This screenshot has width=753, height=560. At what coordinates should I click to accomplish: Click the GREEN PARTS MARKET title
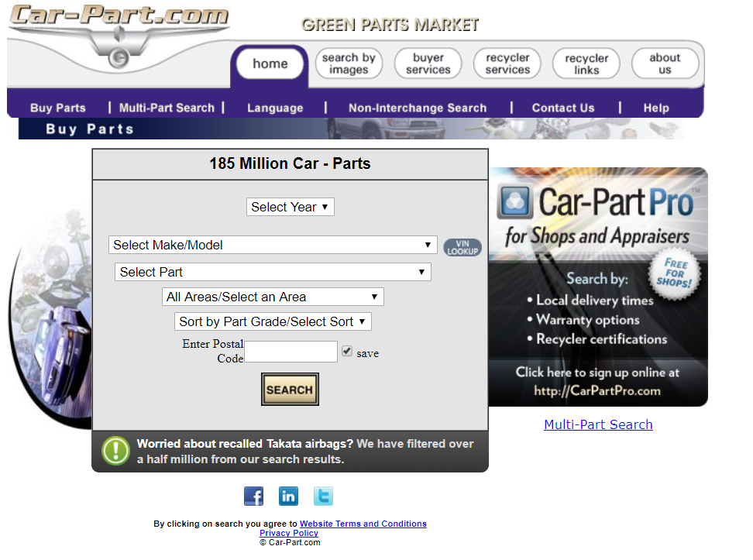(x=390, y=25)
